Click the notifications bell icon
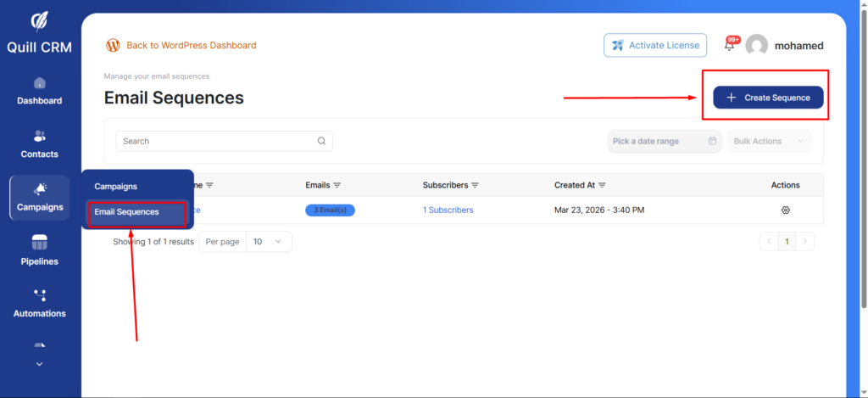Viewport: 868px width, 398px height. 729,46
